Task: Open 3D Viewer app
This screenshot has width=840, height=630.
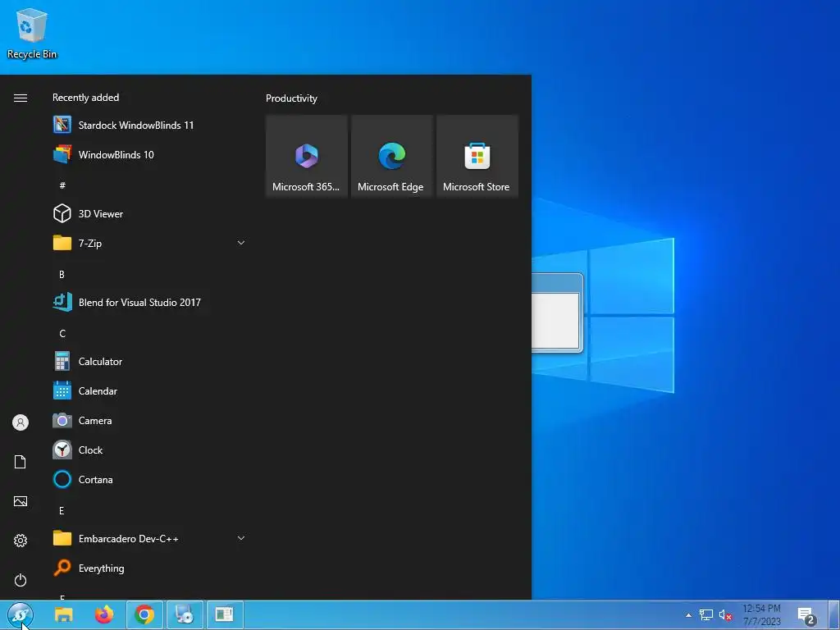Action: (150, 214)
